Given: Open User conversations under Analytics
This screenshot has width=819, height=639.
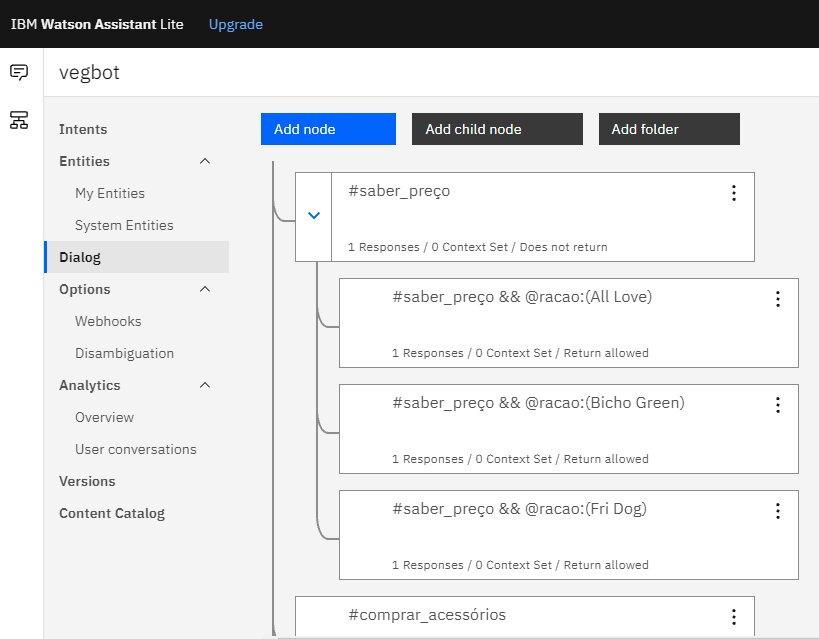Looking at the screenshot, I should point(136,449).
